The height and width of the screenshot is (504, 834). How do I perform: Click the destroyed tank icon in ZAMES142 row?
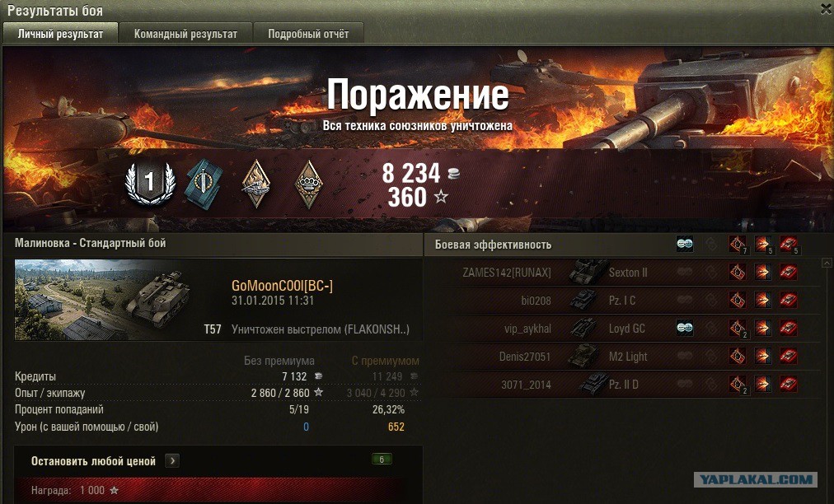coord(788,273)
